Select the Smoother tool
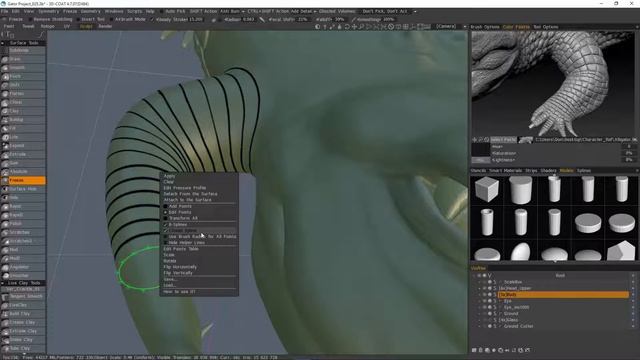 [23, 276]
